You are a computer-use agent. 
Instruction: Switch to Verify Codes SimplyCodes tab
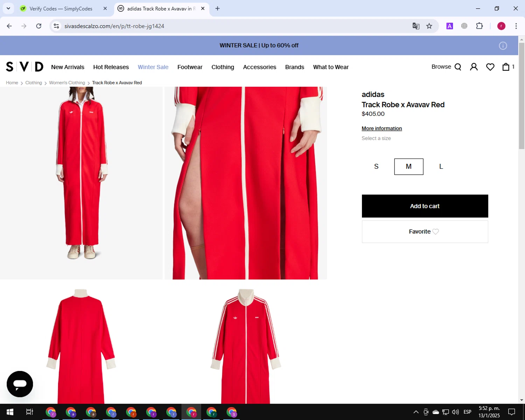click(x=61, y=8)
